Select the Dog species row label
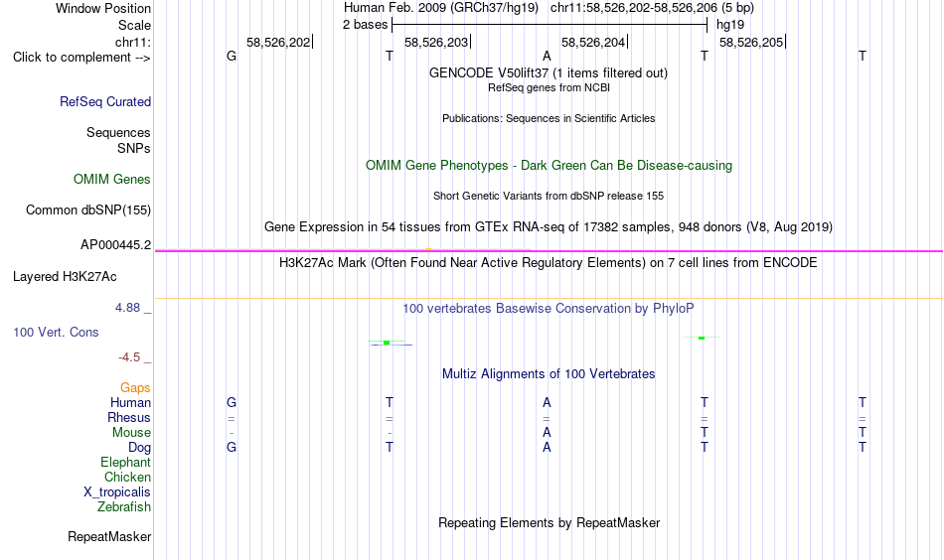This screenshot has width=944, height=560. tap(140, 448)
